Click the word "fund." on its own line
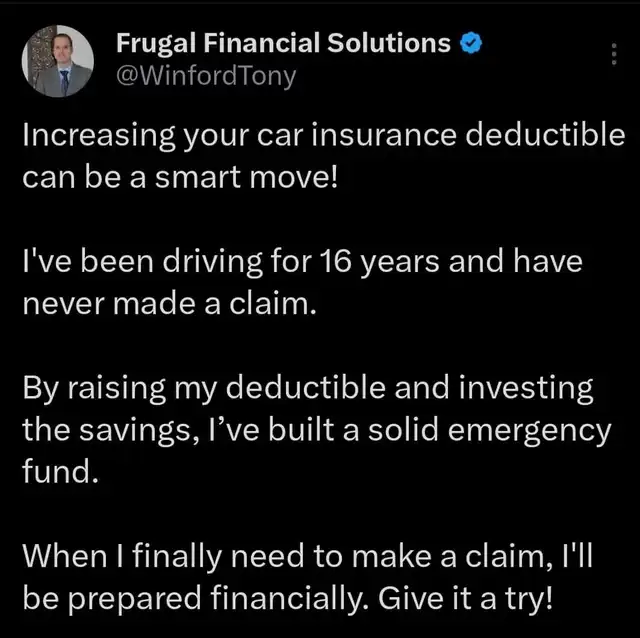Image resolution: width=640 pixels, height=638 pixels. (x=60, y=470)
